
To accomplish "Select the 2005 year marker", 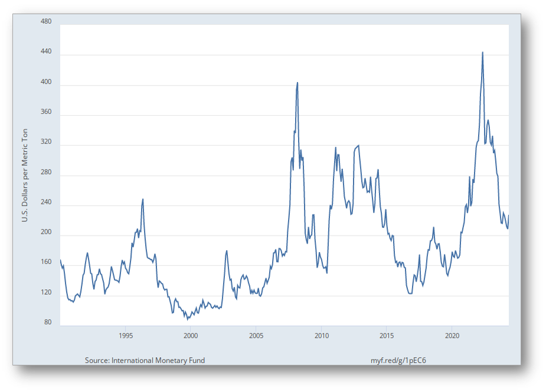I will tap(256, 336).
